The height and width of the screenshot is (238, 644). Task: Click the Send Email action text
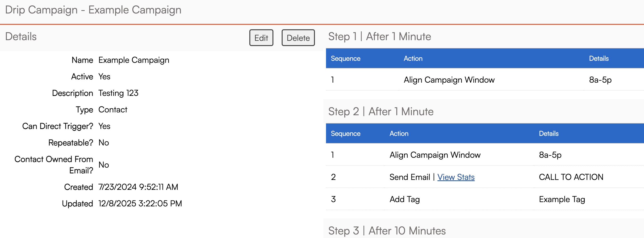410,177
